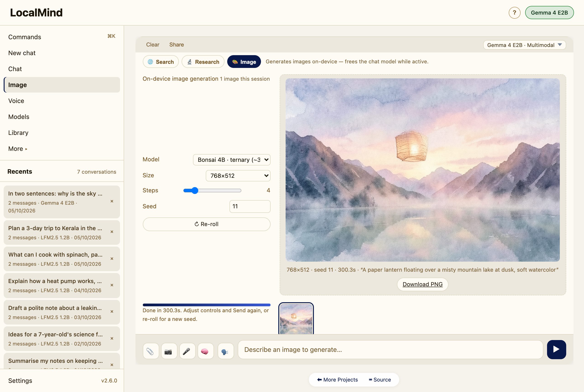Remove the 'Plan a 3-day trip' conversation

pyautogui.click(x=112, y=232)
